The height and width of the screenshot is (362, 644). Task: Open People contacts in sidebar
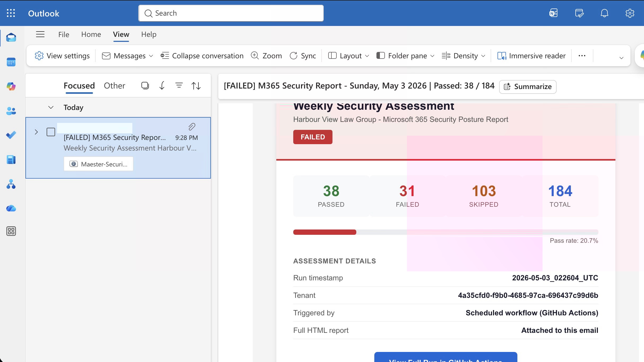(11, 111)
